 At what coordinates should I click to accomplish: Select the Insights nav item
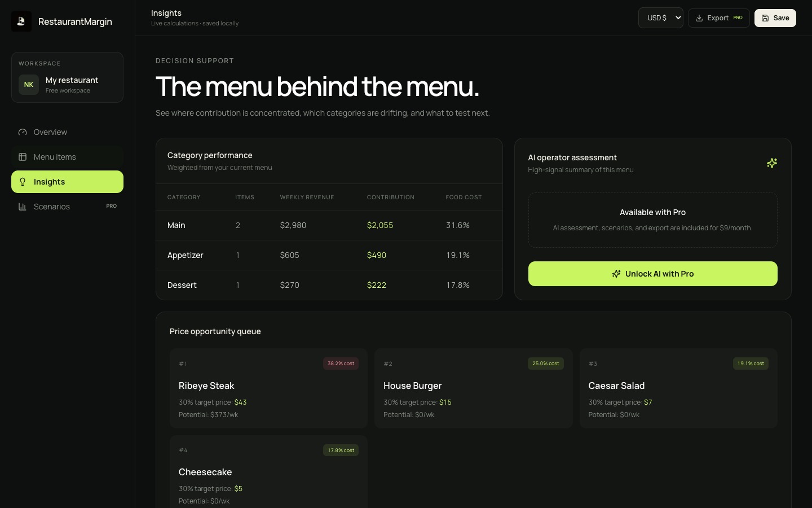click(x=67, y=182)
